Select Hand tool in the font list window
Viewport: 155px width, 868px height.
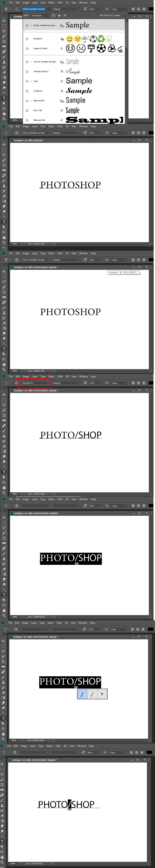[x=4, y=114]
